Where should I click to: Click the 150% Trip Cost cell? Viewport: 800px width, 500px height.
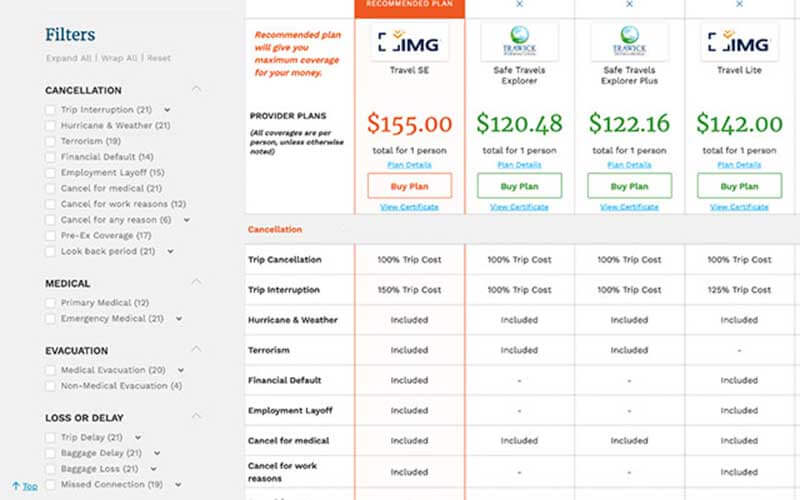pos(409,290)
